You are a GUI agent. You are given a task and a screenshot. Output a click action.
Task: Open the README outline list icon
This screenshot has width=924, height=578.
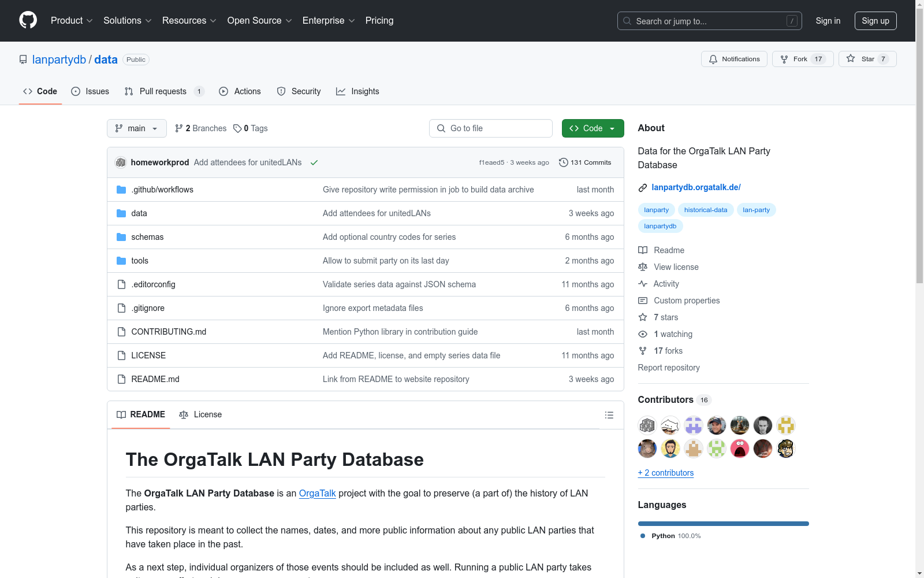609,415
